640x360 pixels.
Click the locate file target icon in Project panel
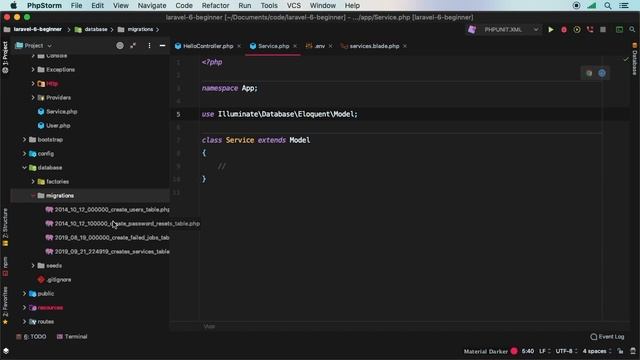(x=120, y=46)
